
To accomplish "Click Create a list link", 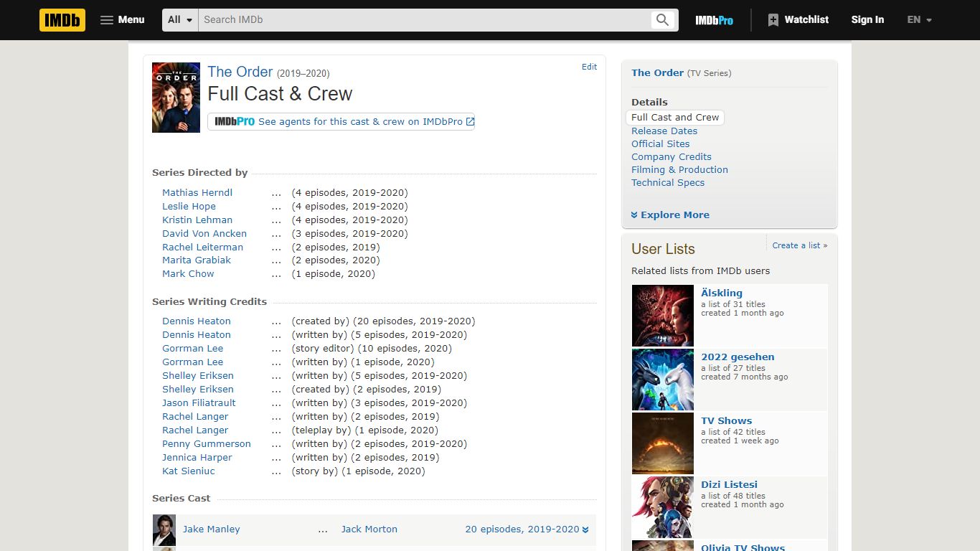I will [800, 245].
